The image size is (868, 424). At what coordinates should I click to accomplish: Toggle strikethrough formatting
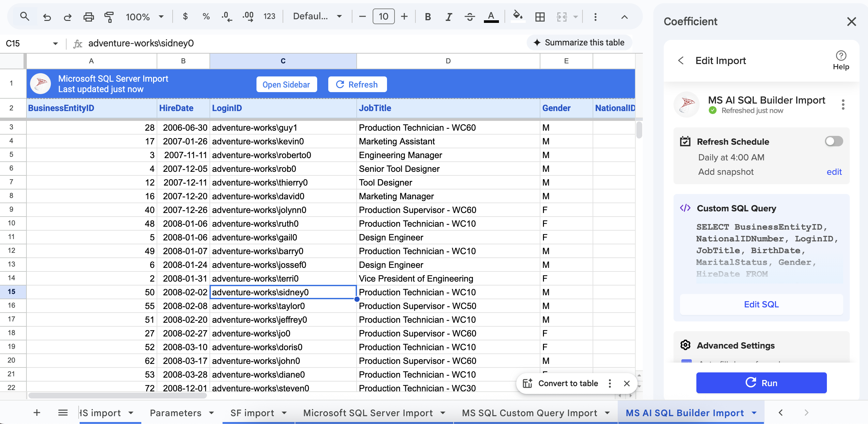tap(469, 17)
